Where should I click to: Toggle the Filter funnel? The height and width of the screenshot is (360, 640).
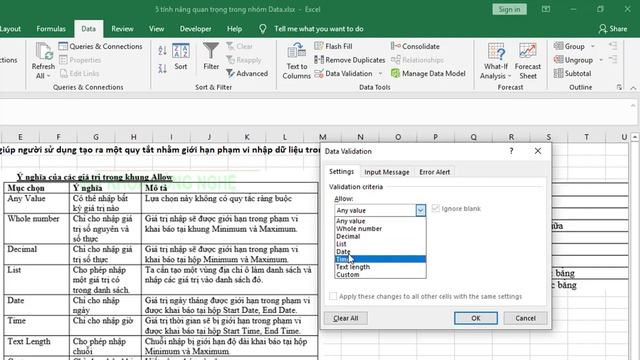coord(211,56)
